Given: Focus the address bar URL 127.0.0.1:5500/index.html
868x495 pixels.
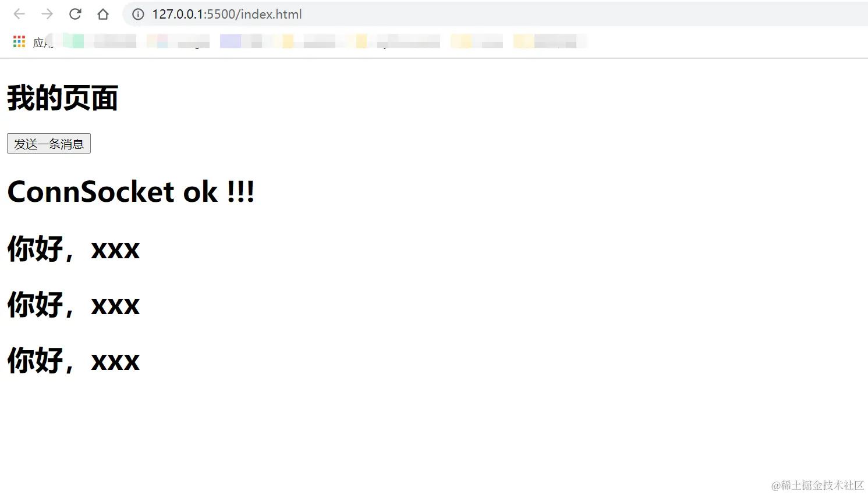Looking at the screenshot, I should click(x=227, y=14).
